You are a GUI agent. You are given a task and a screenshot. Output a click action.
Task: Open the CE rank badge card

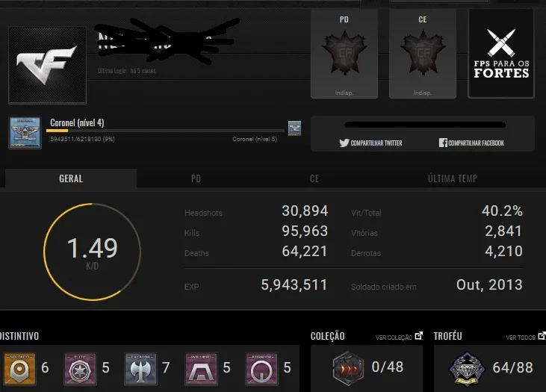[x=422, y=54]
